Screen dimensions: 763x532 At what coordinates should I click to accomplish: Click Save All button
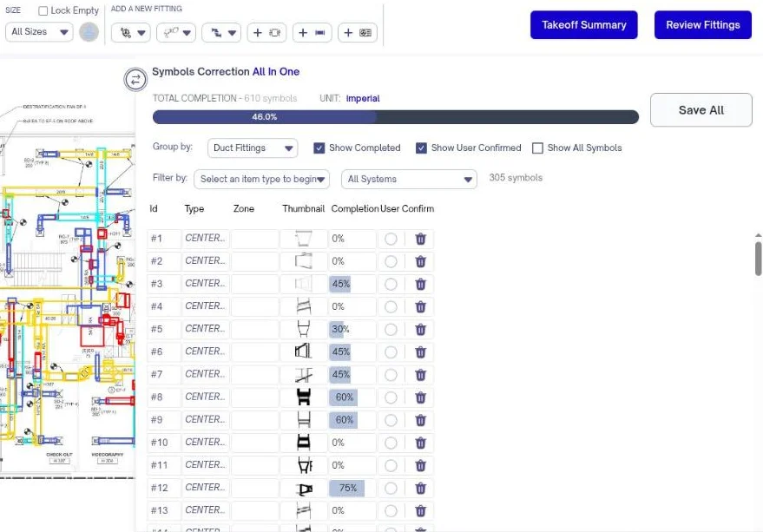tap(701, 110)
